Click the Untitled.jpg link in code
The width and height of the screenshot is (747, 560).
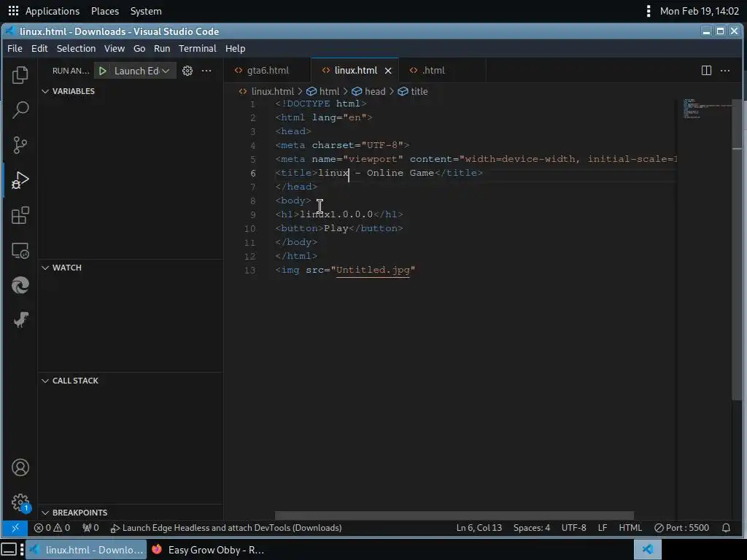373,270
